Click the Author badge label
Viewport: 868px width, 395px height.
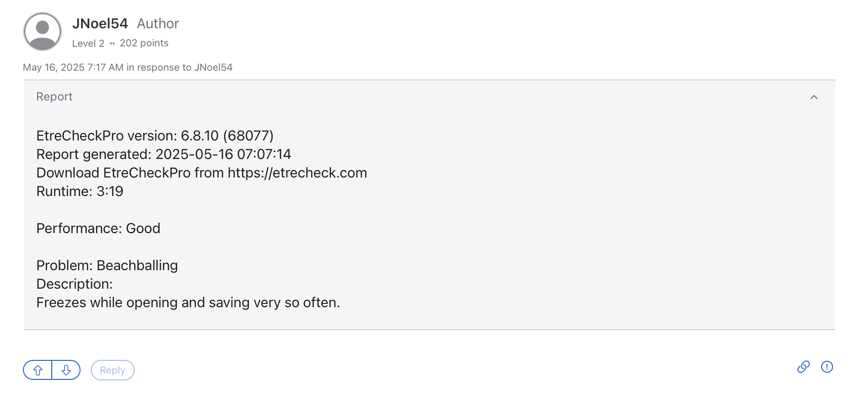(158, 23)
